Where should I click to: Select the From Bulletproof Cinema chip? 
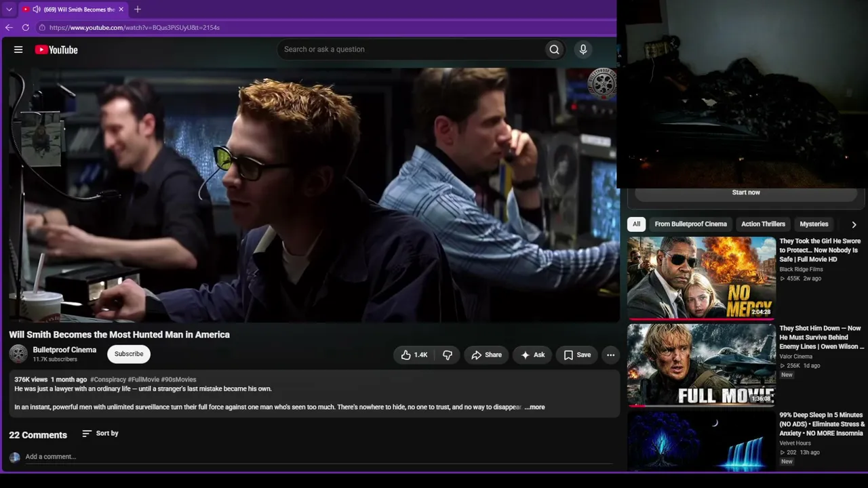pyautogui.click(x=690, y=224)
